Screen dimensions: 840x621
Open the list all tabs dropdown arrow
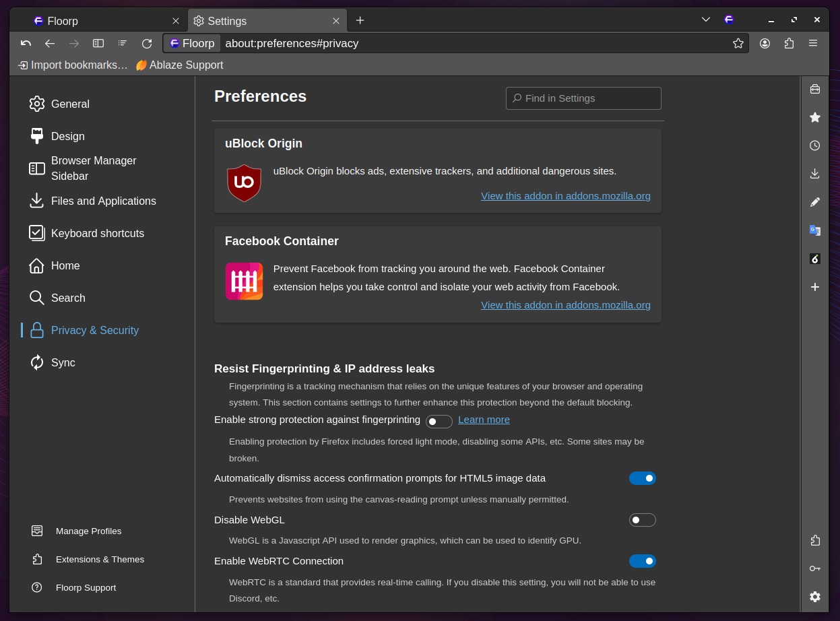[705, 20]
